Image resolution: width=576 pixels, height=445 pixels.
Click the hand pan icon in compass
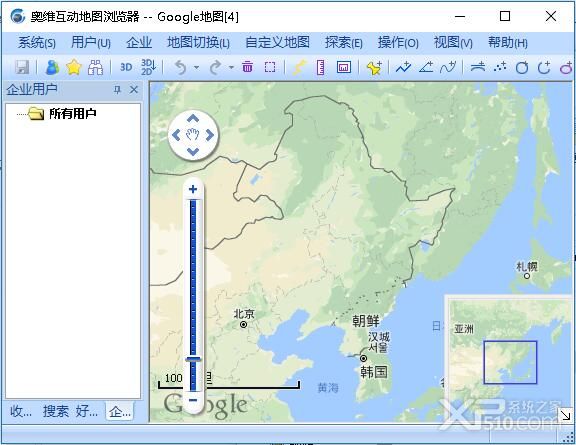click(x=192, y=135)
